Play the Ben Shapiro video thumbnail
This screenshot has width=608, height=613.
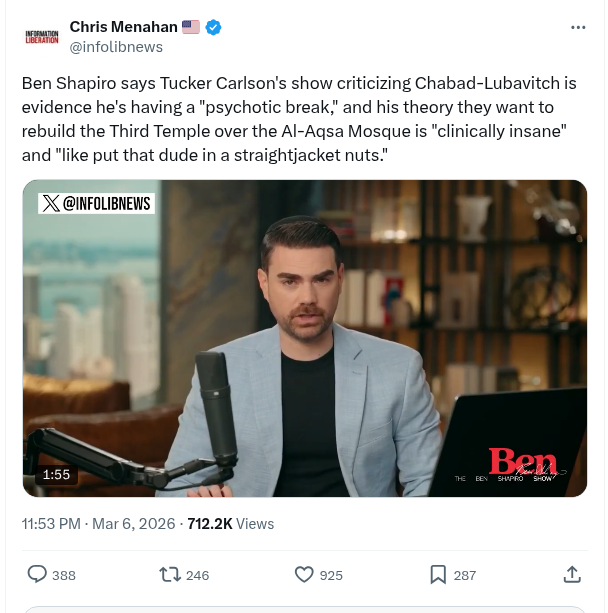(x=305, y=339)
